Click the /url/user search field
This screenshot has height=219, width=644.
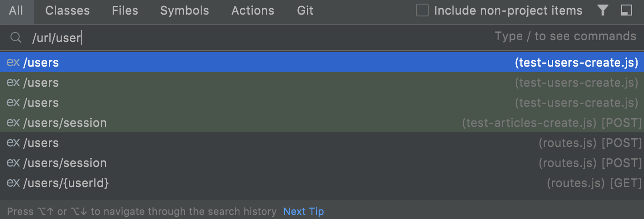point(228,37)
